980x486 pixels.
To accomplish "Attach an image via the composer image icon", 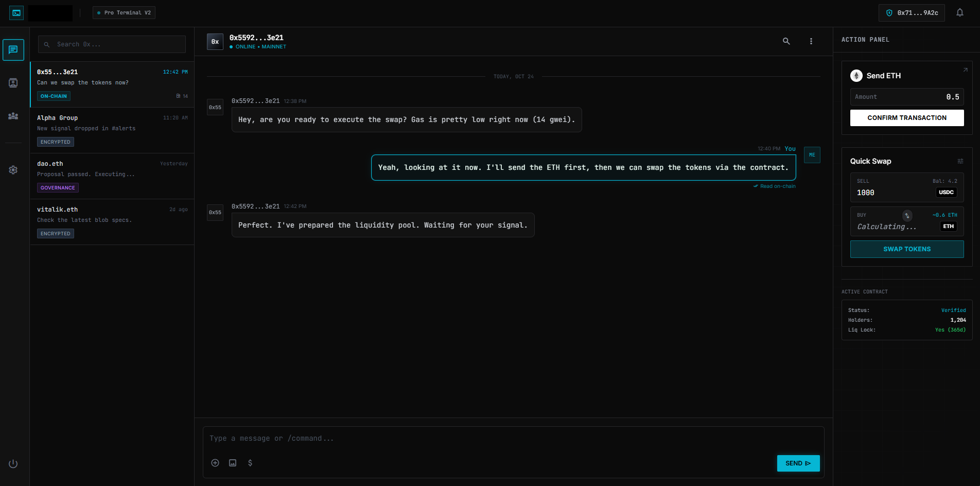I will (233, 463).
